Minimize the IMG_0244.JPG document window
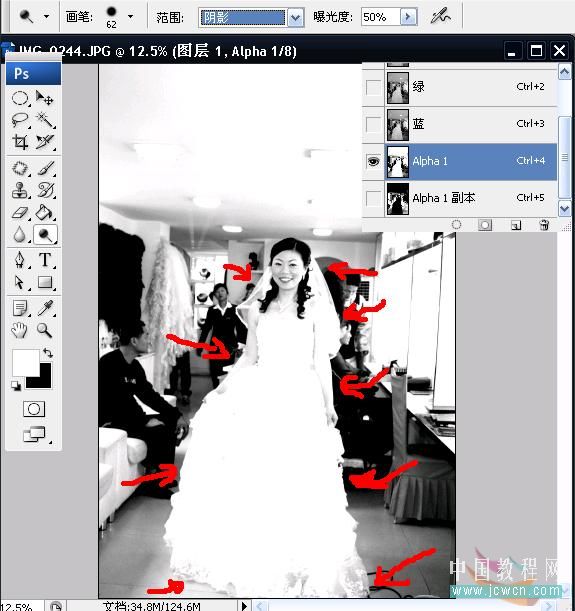The width and height of the screenshot is (575, 611). 512,51
